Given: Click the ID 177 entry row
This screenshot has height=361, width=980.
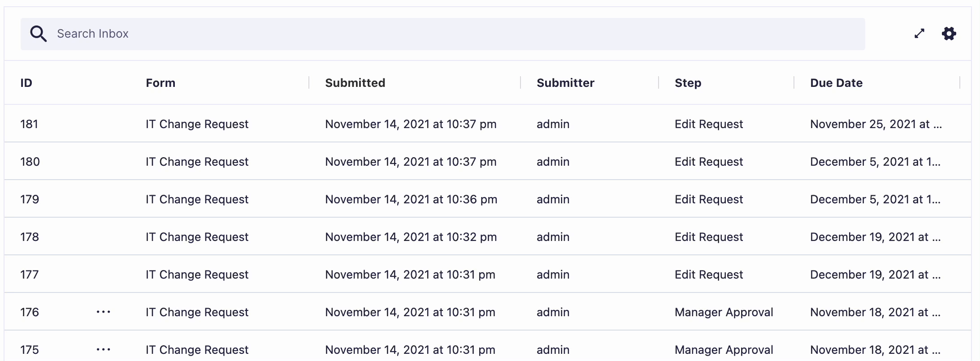Looking at the screenshot, I should click(x=30, y=275).
